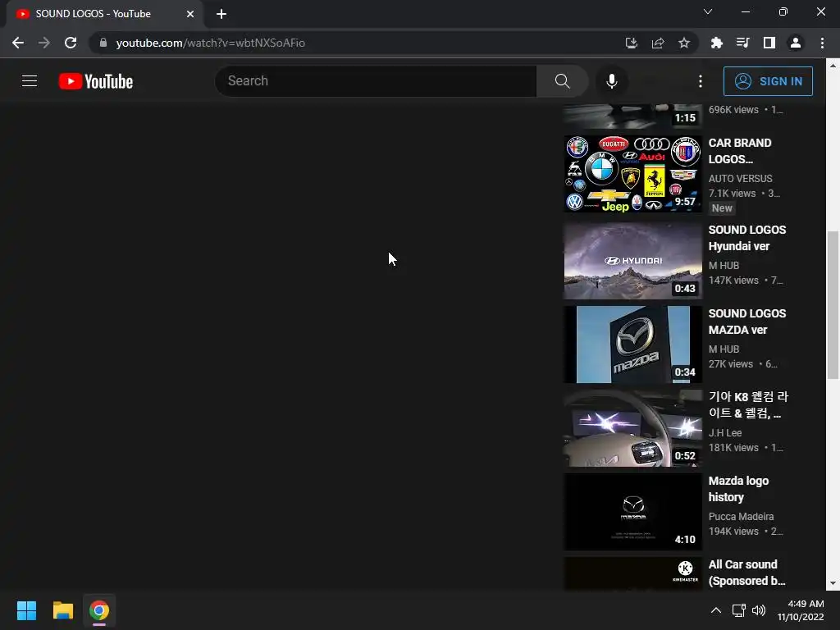
Task: Open the volume speaker tray icon
Action: coord(759,610)
